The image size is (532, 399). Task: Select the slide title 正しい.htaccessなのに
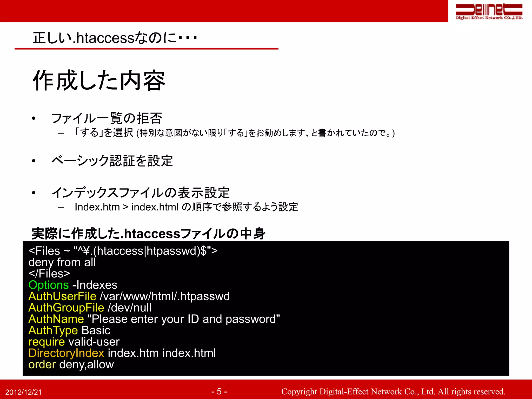115,38
